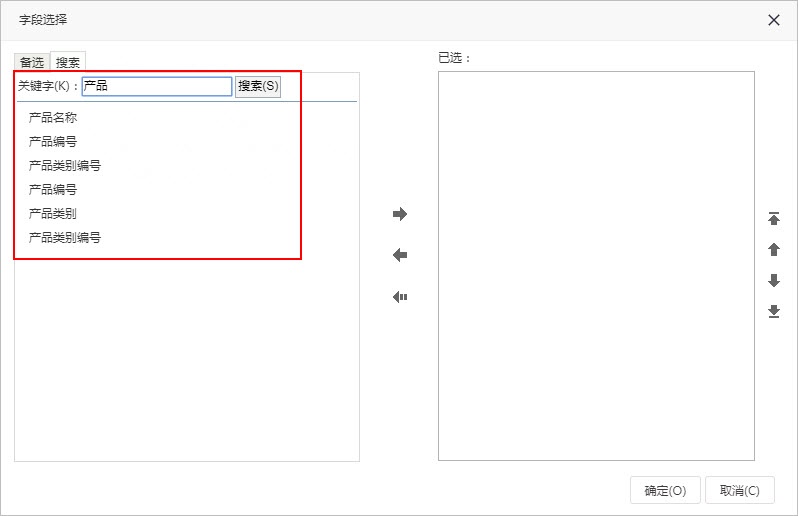Move selected field to bottom

tap(774, 311)
